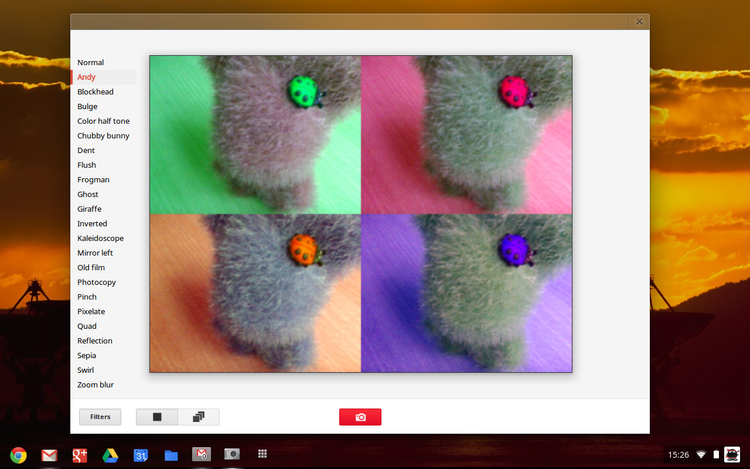
Task: Click the red camera capture button
Action: click(x=360, y=417)
